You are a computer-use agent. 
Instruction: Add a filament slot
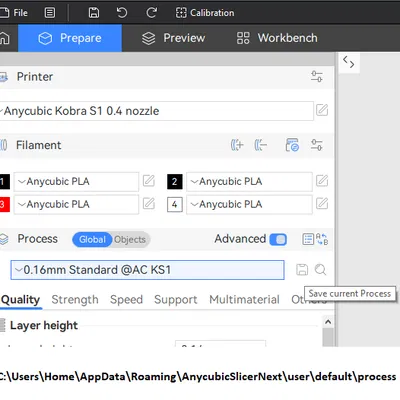pyautogui.click(x=237, y=145)
